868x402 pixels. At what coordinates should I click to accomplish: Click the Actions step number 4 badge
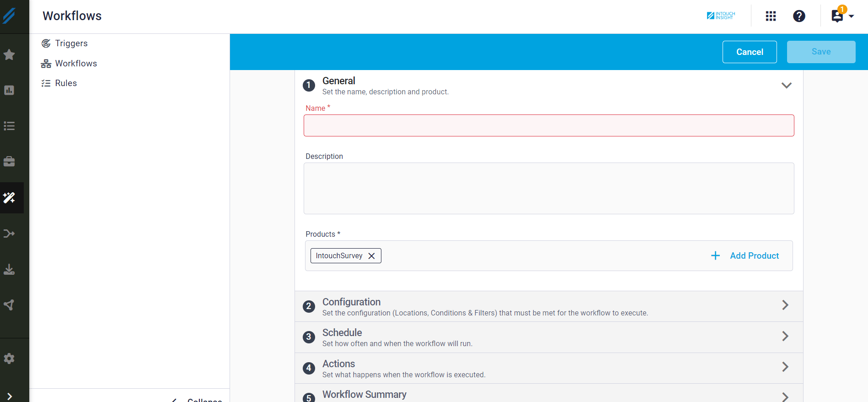coord(309,368)
